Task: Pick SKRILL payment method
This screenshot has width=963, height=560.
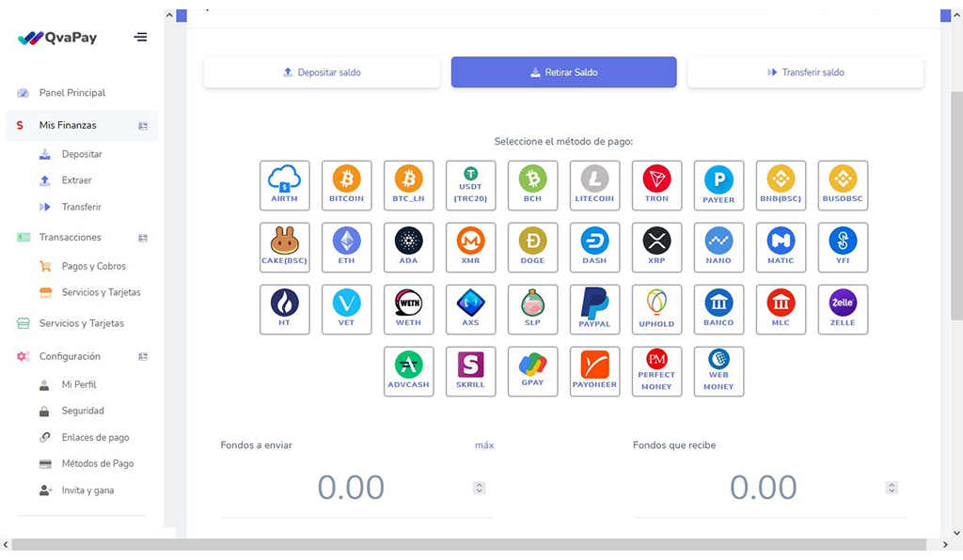Action: click(x=470, y=371)
